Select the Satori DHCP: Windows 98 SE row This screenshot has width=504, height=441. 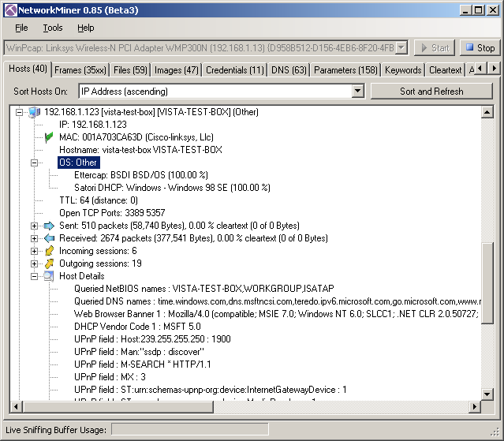click(x=172, y=188)
